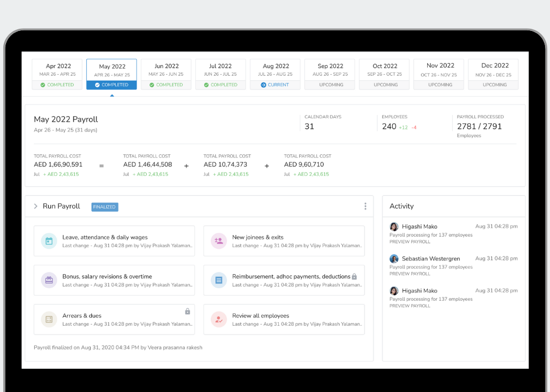Click the green +12 employees indicator

[x=403, y=128]
